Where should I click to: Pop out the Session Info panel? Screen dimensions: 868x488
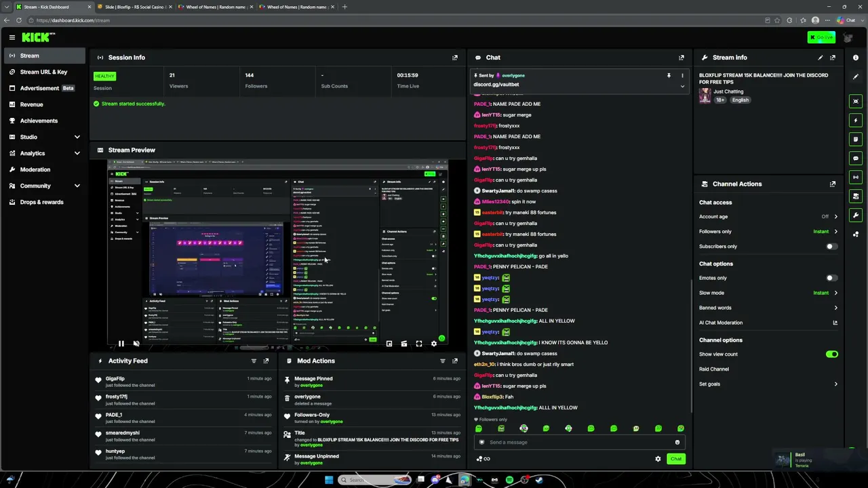pyautogui.click(x=455, y=58)
